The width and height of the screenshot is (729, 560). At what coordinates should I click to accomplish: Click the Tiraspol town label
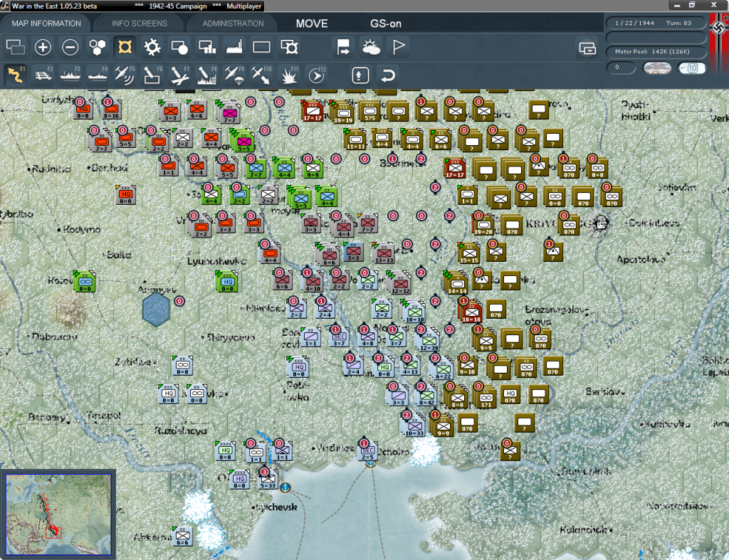[x=104, y=416]
